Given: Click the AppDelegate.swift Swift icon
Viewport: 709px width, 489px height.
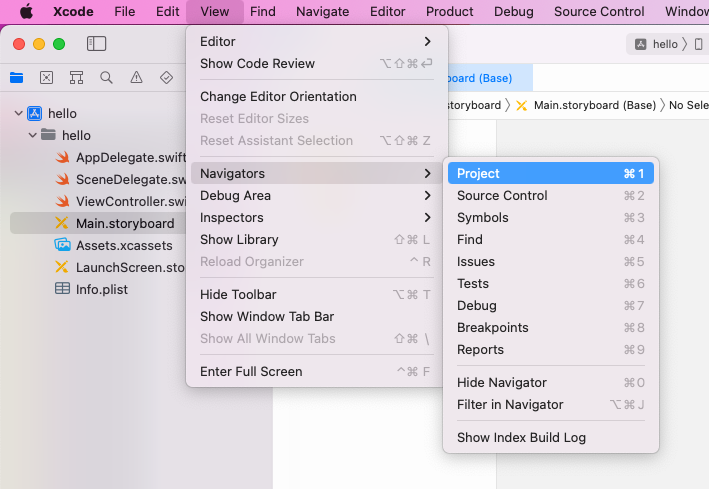Looking at the screenshot, I should (x=62, y=157).
